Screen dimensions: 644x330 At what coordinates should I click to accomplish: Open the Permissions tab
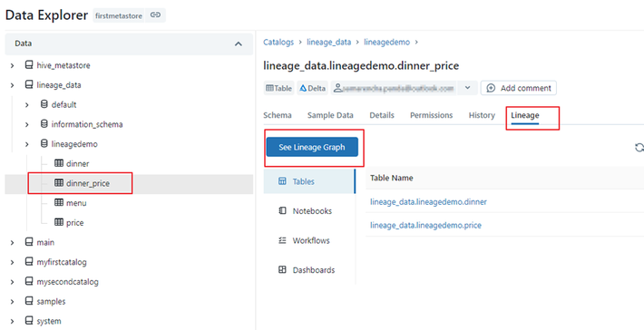pyautogui.click(x=431, y=115)
